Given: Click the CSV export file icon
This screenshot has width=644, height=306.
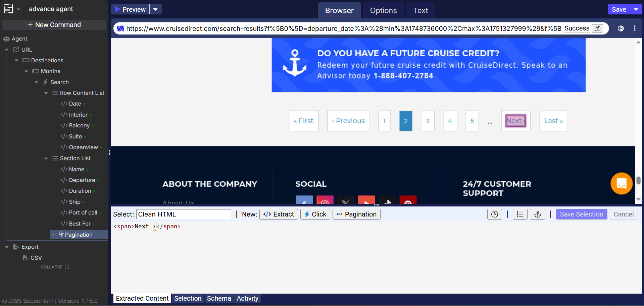Looking at the screenshot, I should 25,257.
